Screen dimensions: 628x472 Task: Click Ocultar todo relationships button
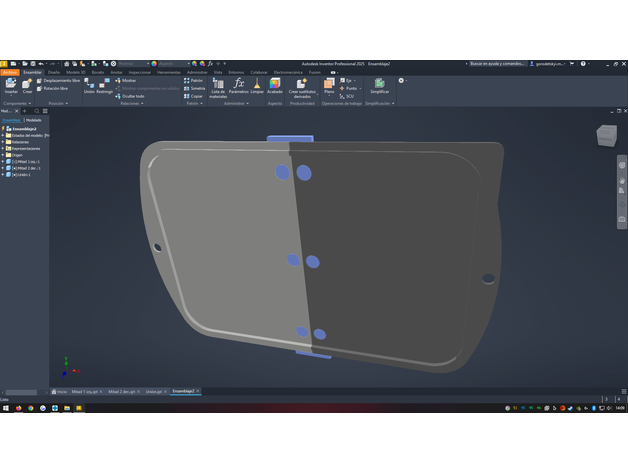133,96
